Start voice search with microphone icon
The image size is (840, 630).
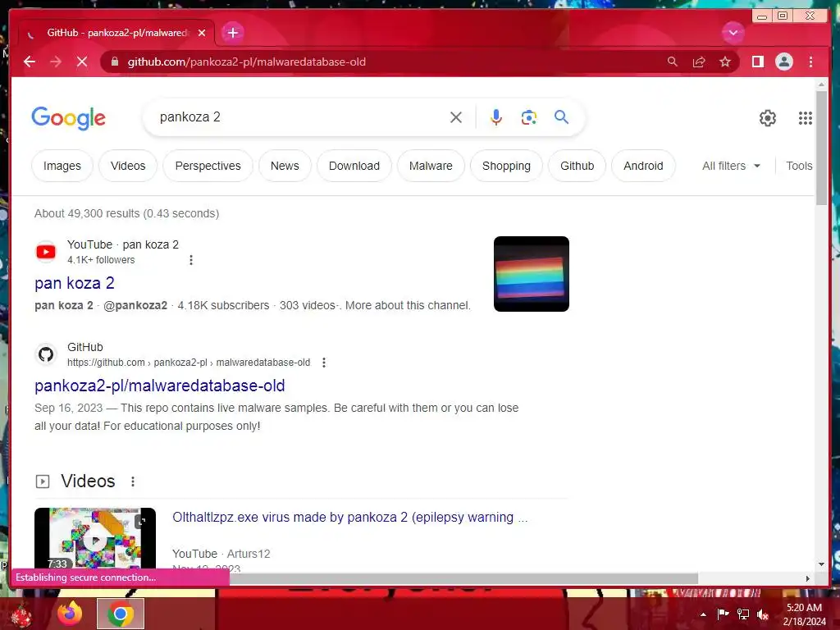(x=496, y=117)
